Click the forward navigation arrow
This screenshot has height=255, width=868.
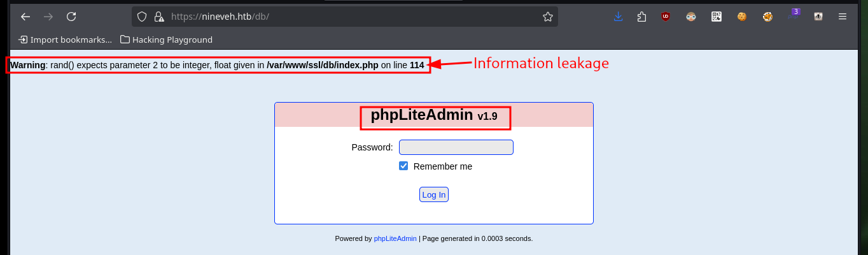(48, 17)
